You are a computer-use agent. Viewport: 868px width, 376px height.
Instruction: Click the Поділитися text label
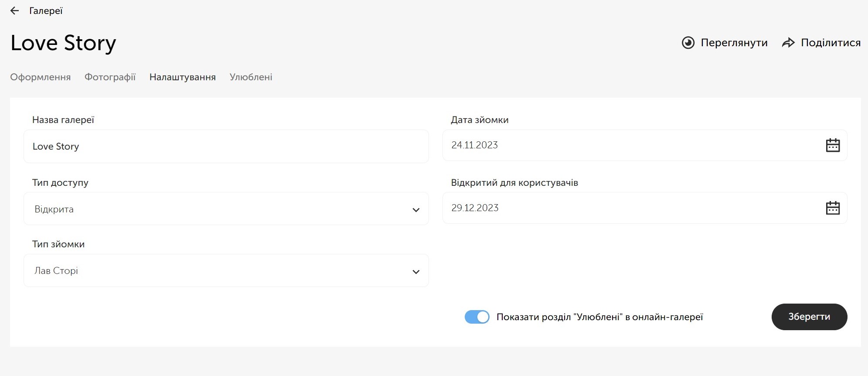(831, 43)
